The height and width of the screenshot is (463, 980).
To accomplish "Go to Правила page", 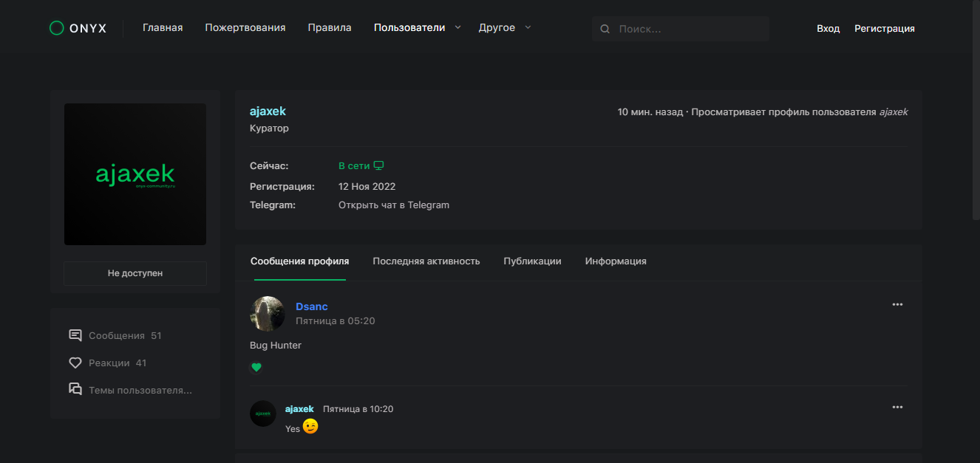I will (x=330, y=27).
